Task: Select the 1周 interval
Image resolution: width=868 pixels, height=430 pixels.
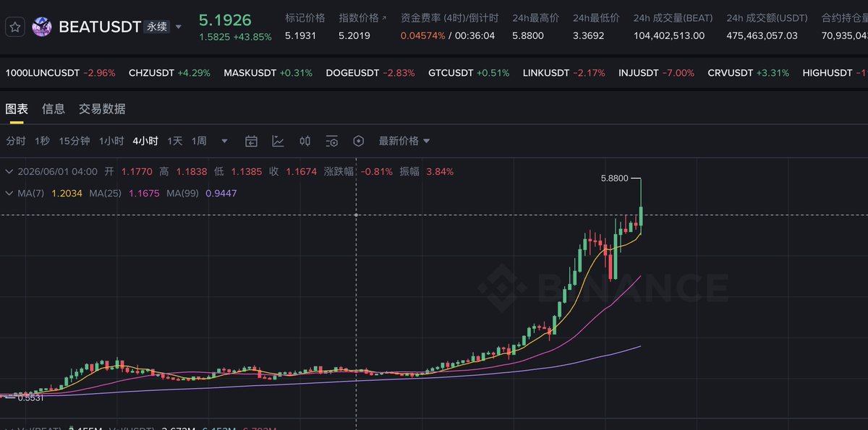Action: [199, 141]
